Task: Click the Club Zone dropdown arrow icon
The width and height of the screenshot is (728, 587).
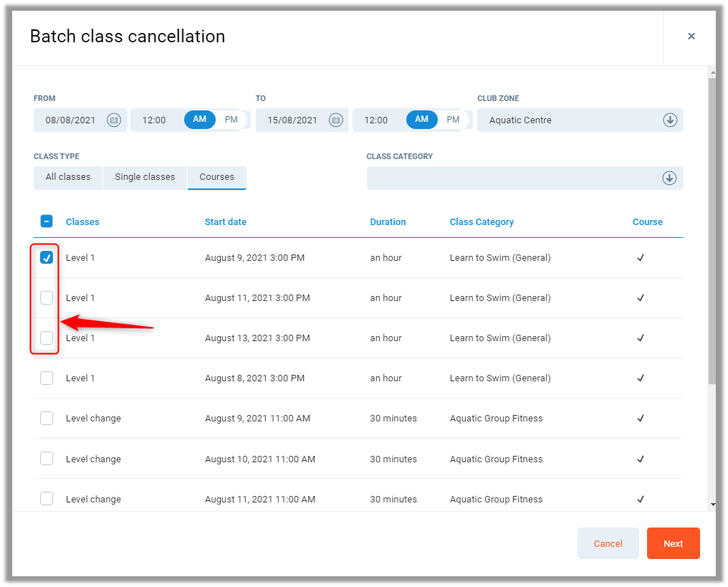Action: tap(669, 120)
